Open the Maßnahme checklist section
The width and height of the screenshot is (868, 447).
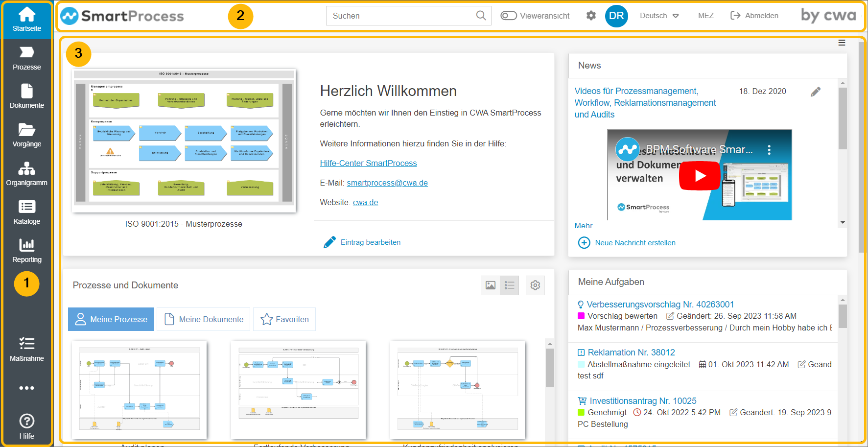point(26,350)
